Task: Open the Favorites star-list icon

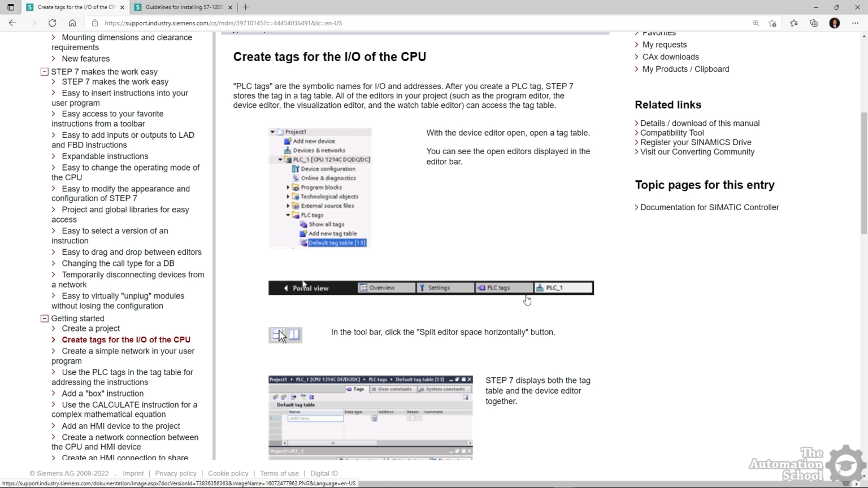Action: pyautogui.click(x=793, y=23)
